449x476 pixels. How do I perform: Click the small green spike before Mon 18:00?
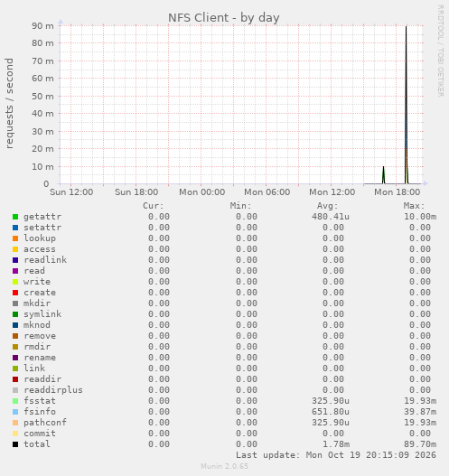383,175
